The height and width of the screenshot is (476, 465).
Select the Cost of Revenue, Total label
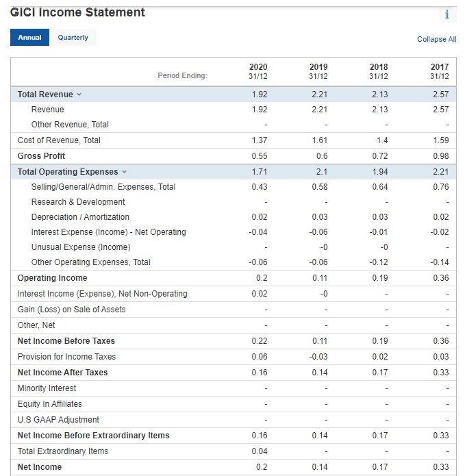tap(59, 140)
